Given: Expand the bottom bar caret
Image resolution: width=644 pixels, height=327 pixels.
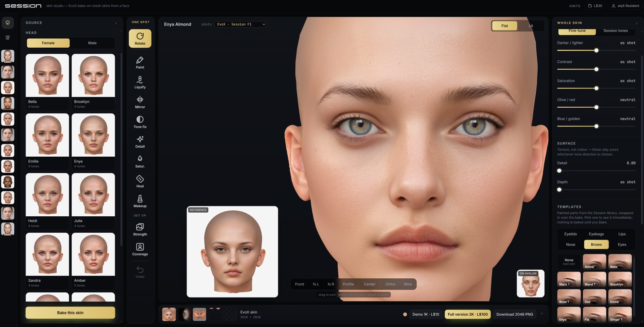Looking at the screenshot, I should pos(542,314).
